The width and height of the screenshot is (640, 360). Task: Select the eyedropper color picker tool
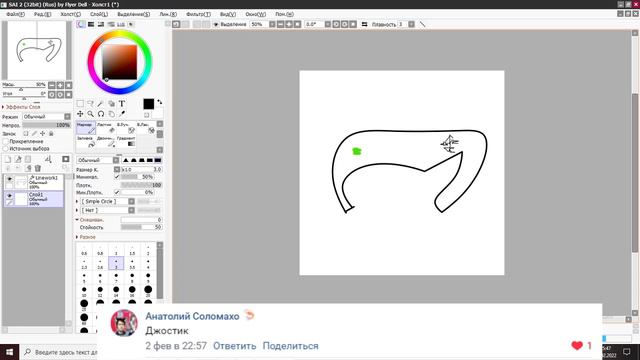tap(122, 114)
